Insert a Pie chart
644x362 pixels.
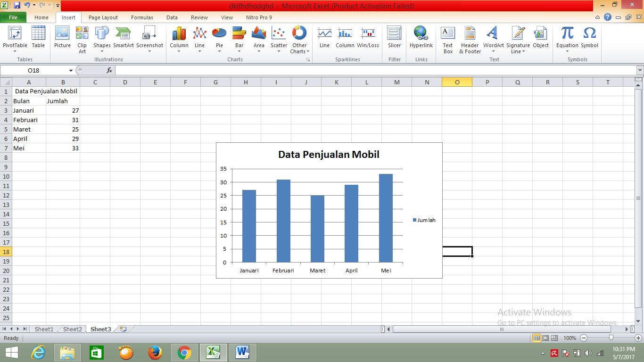click(219, 40)
